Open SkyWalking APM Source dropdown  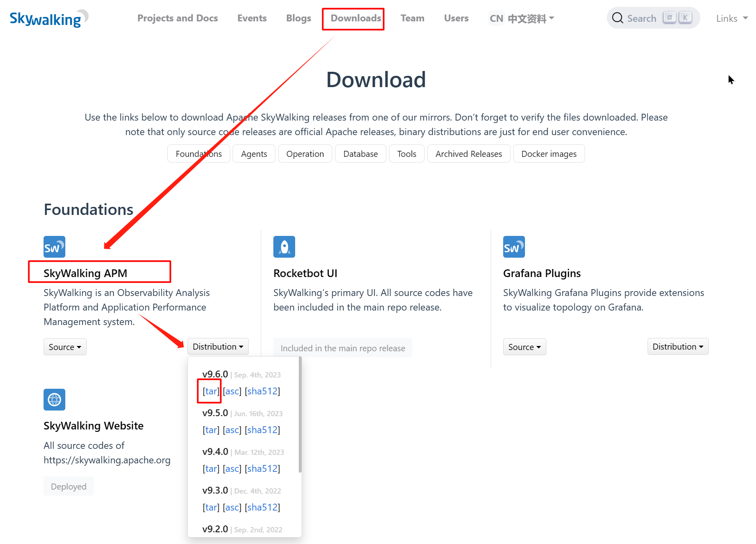tap(65, 347)
